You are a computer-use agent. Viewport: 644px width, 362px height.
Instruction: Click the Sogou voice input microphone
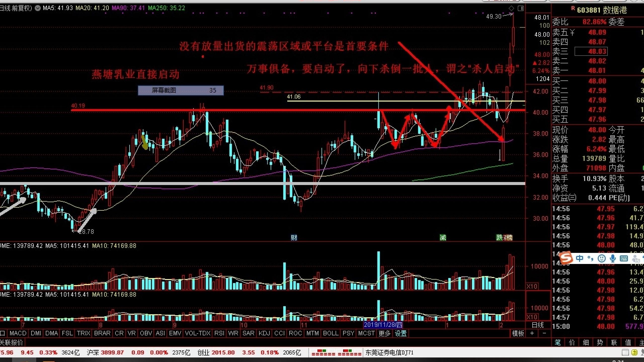613,258
